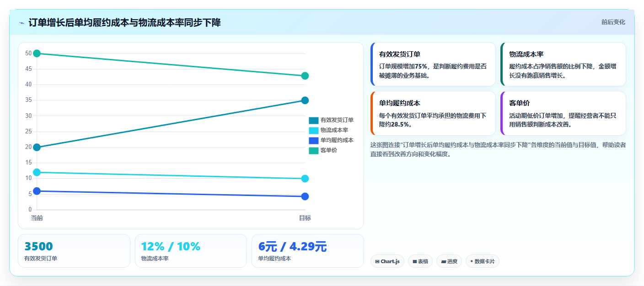Click 物流成本率 legend label text
Viewport: 644px width, 286px height.
pyautogui.click(x=334, y=130)
